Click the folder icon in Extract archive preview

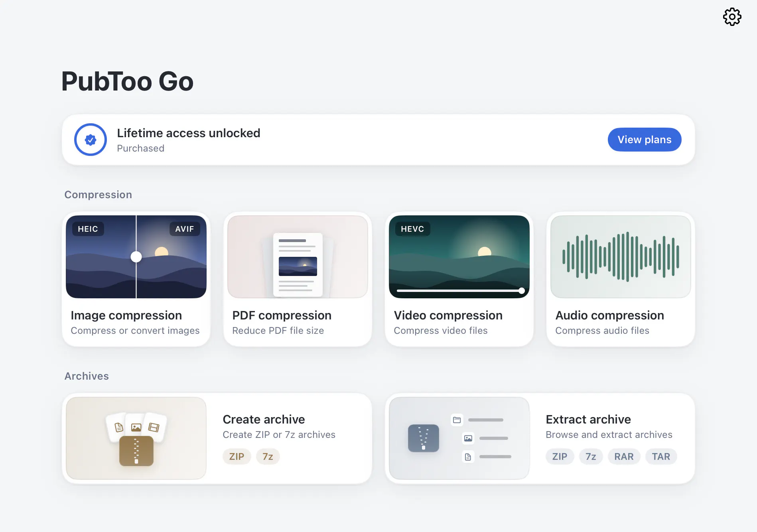tap(457, 420)
